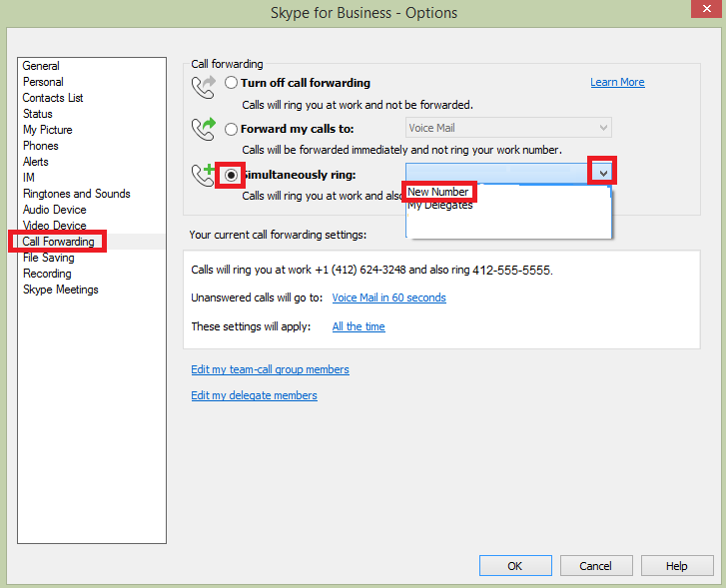
Task: Select Recording in the options list
Action: tap(47, 274)
